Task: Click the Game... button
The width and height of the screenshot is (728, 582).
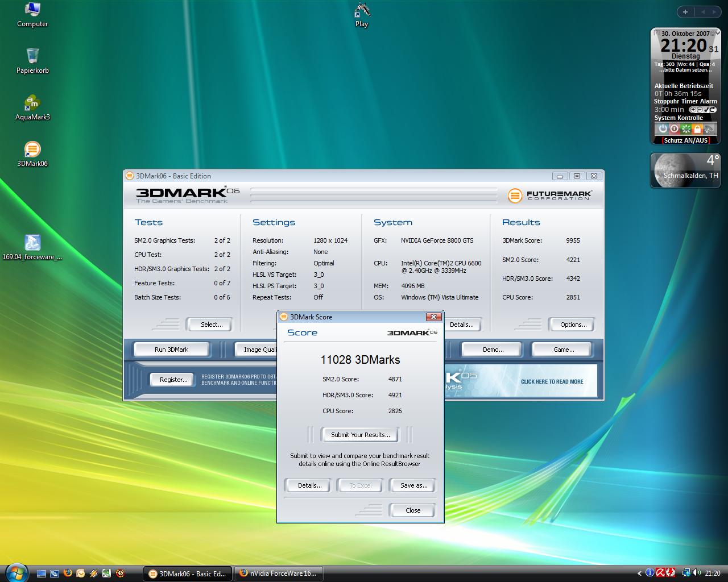Action: click(563, 350)
